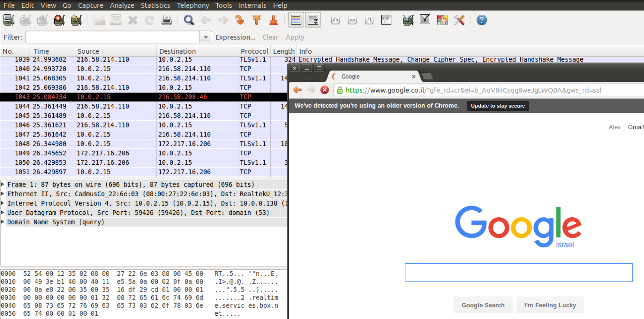Screen dimensions: 644x319
Task: Clear the display filter
Action: (270, 37)
